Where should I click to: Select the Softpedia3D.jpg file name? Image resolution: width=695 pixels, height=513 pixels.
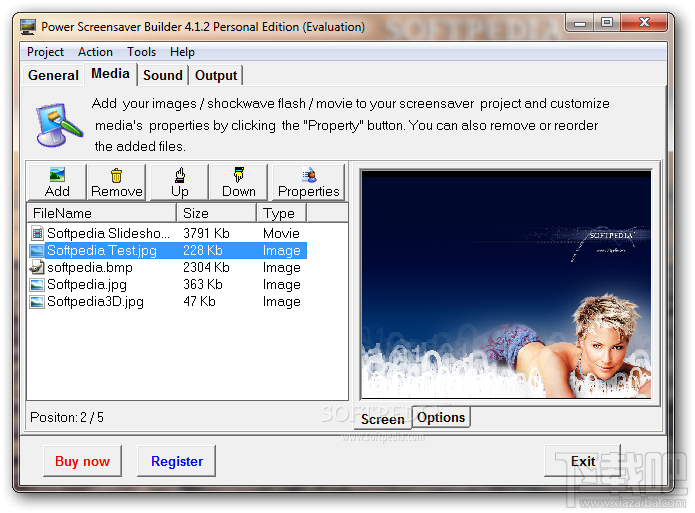pyautogui.click(x=95, y=302)
